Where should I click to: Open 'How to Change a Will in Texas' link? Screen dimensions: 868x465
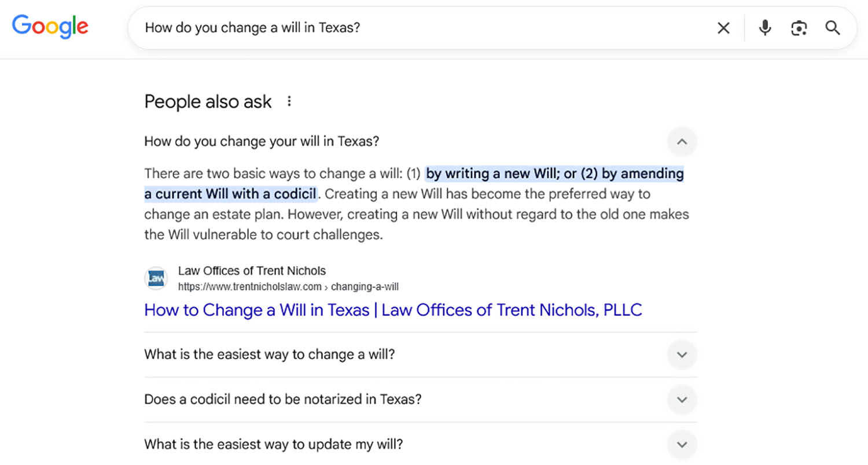tap(393, 310)
